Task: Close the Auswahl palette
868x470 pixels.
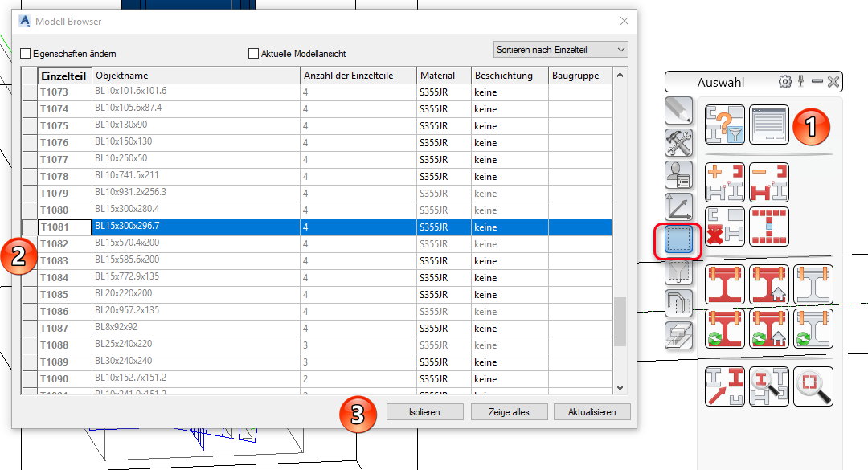Action: coord(833,82)
